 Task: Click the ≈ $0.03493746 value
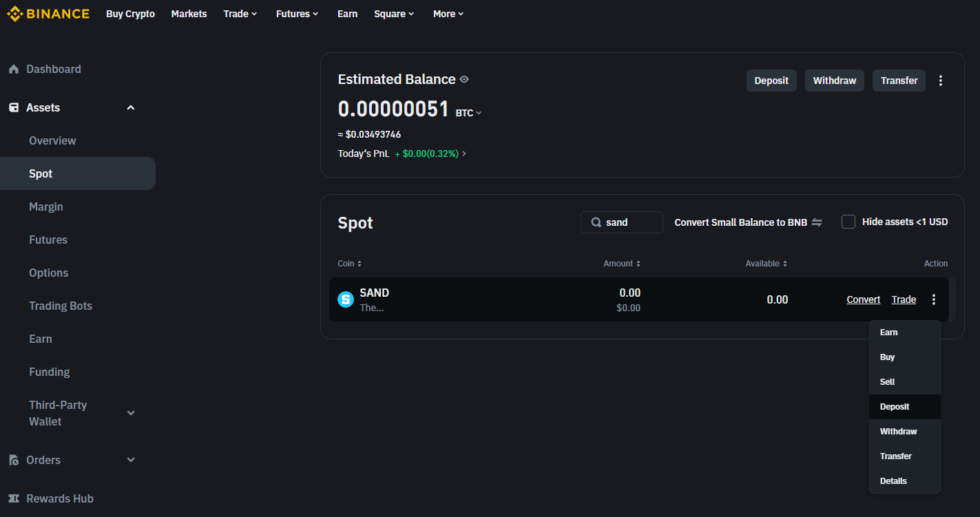369,134
